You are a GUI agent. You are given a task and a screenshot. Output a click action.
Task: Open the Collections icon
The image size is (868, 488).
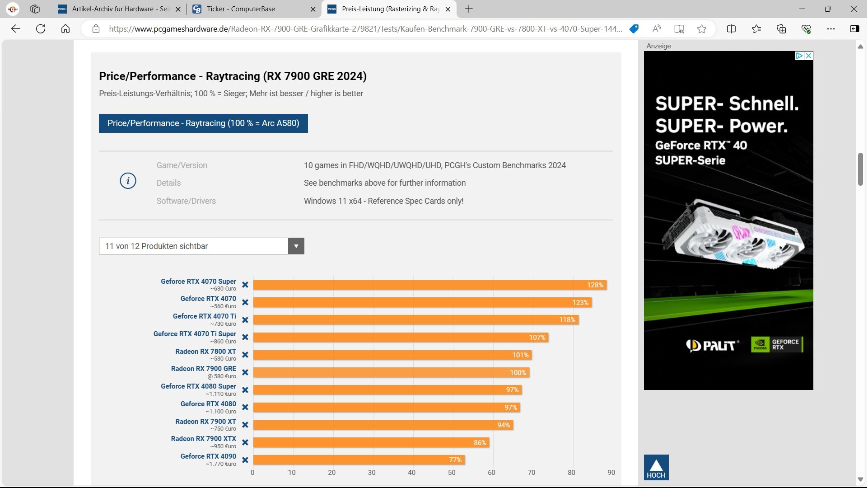[x=781, y=29]
